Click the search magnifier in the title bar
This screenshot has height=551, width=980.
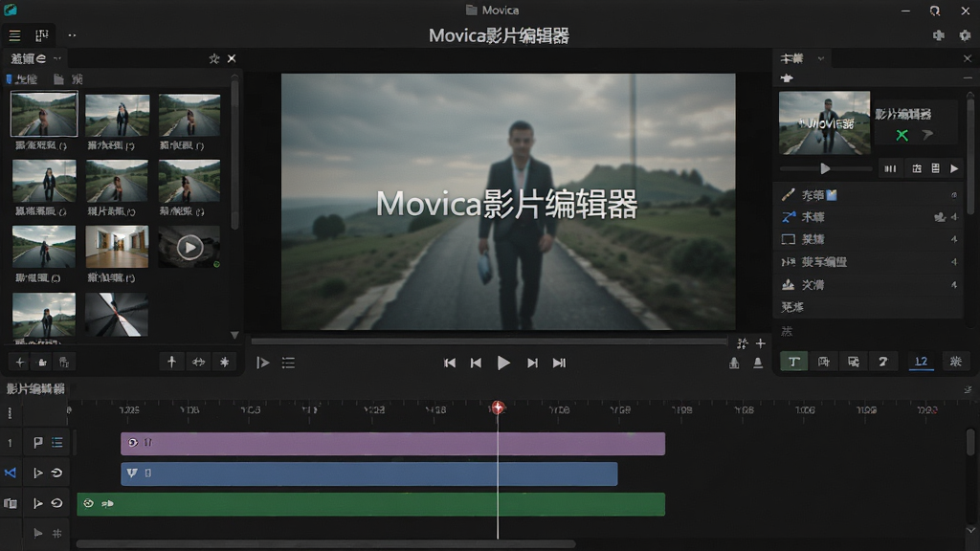coord(935,11)
